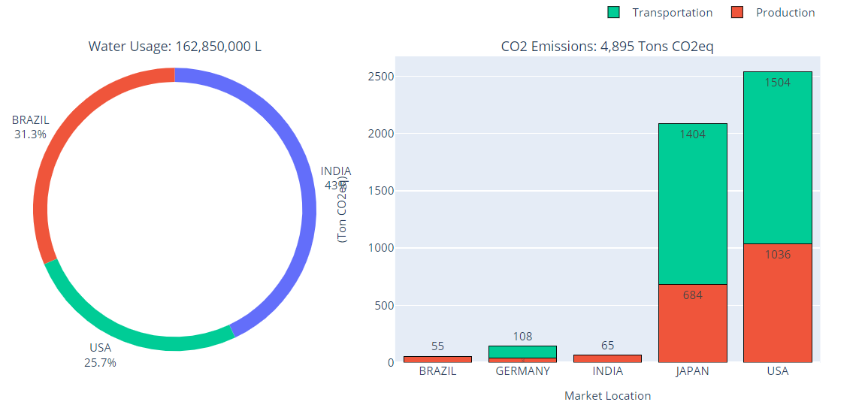This screenshot has width=868, height=408.
Task: Hide the Transportation series via legend label
Action: tap(672, 13)
